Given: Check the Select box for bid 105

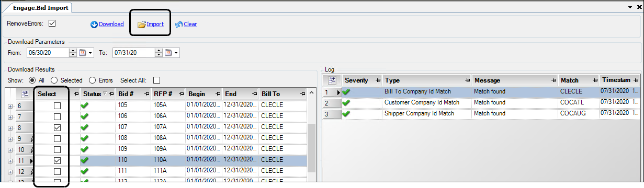Looking at the screenshot, I should coord(57,106).
